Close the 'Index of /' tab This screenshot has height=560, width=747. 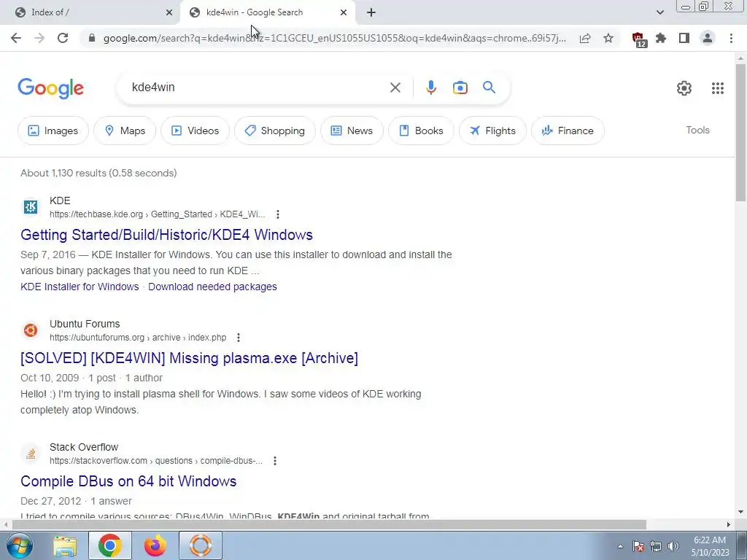[169, 12]
